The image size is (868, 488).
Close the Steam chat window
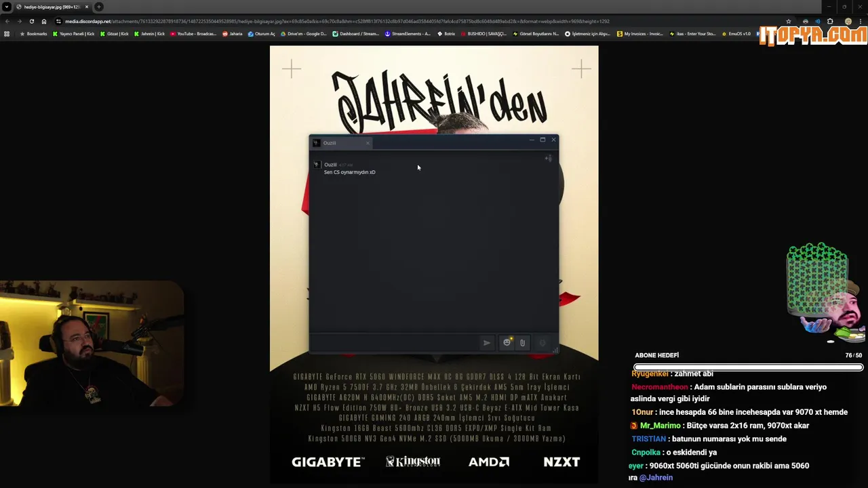click(553, 140)
